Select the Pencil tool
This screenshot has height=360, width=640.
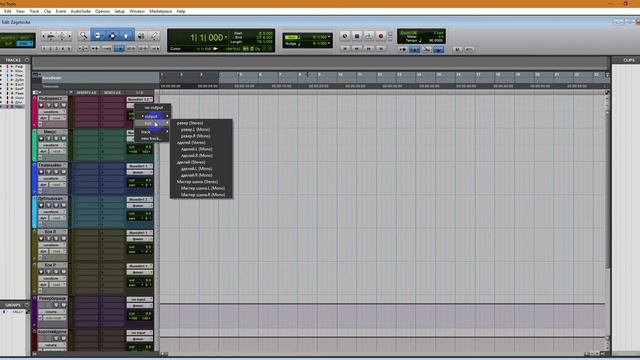[154, 36]
